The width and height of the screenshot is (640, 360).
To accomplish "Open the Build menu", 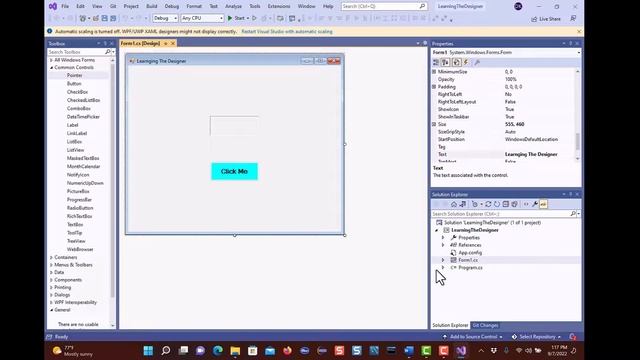I will coord(151,7).
